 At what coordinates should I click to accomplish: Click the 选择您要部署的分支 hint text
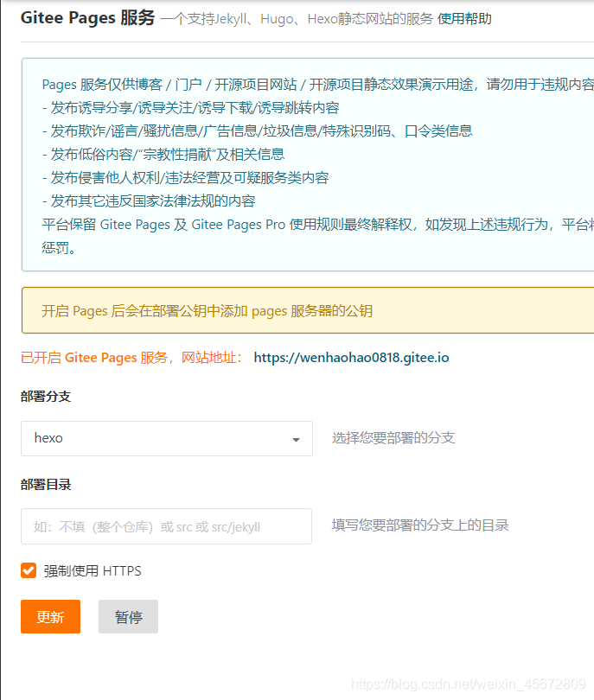coord(393,438)
